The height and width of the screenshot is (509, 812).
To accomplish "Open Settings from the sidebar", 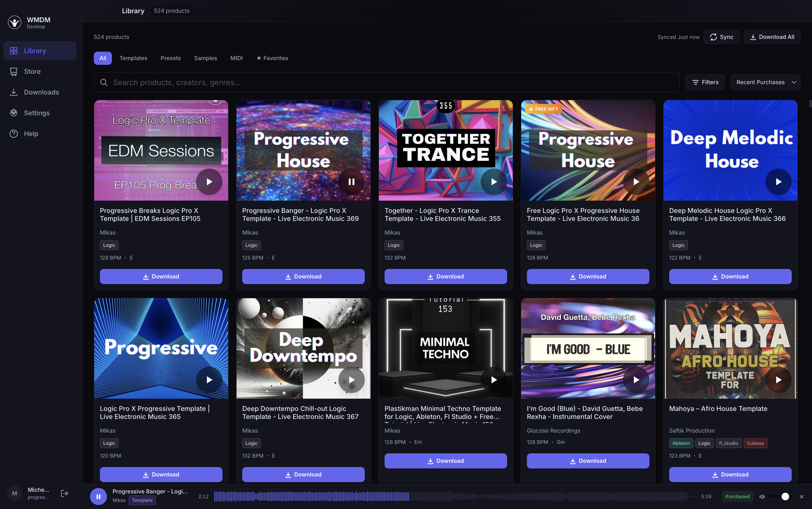I will pyautogui.click(x=40, y=113).
